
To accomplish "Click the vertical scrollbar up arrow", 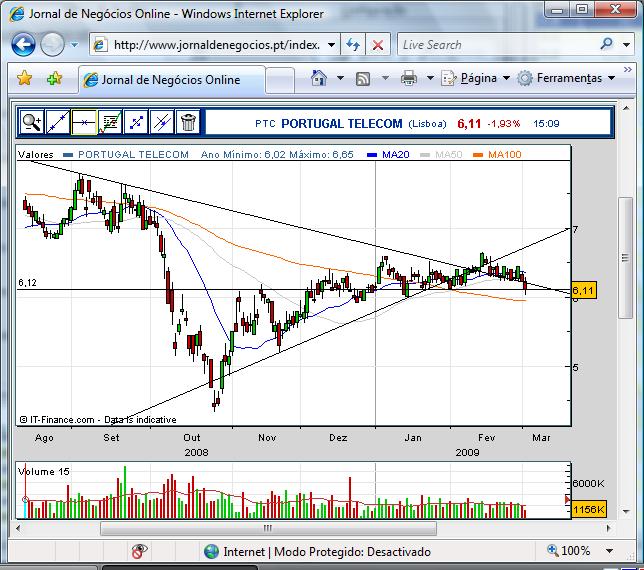I will coord(626,108).
